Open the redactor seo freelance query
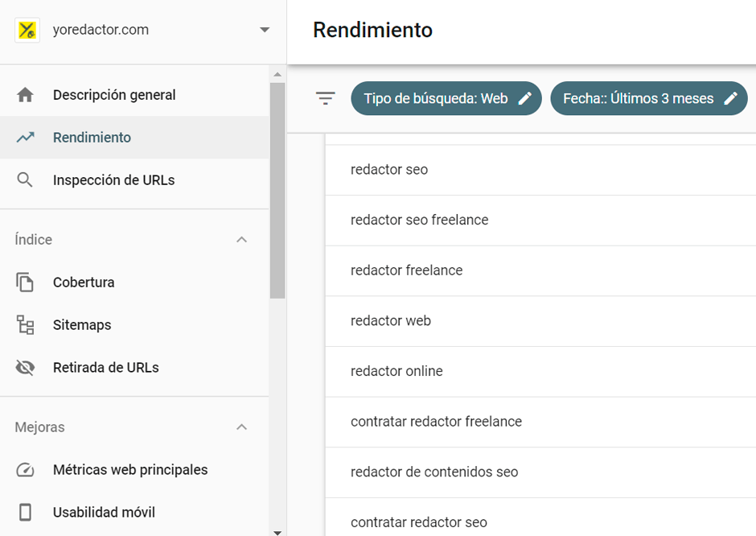The width and height of the screenshot is (756, 536). point(418,220)
